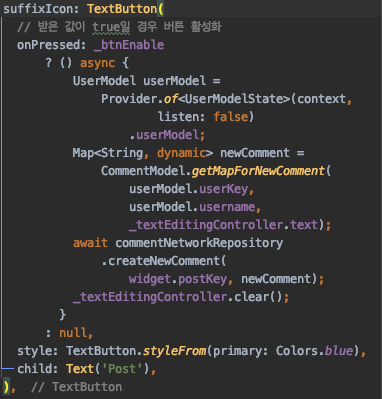The width and height of the screenshot is (382, 399).
Task: Click the clear() method call
Action: tap(258, 297)
